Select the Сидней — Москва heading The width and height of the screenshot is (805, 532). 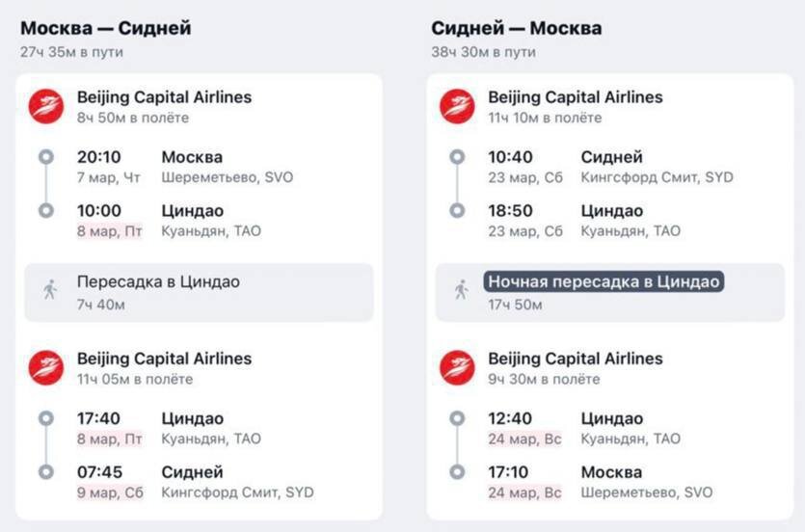(517, 28)
